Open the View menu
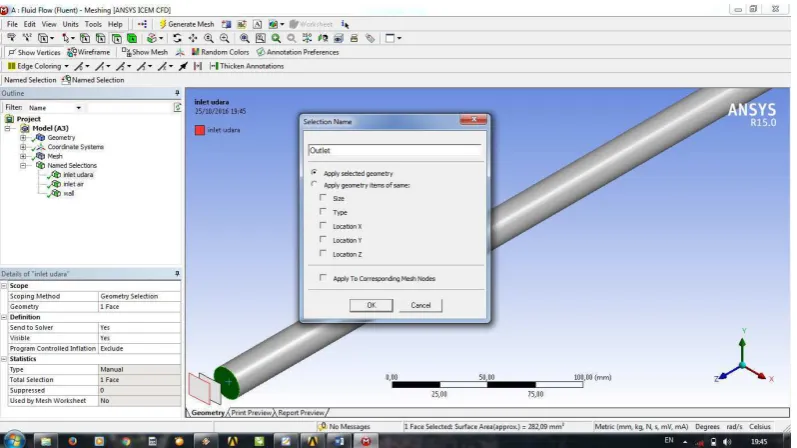Viewport: 797px width, 448px height. tap(49, 24)
